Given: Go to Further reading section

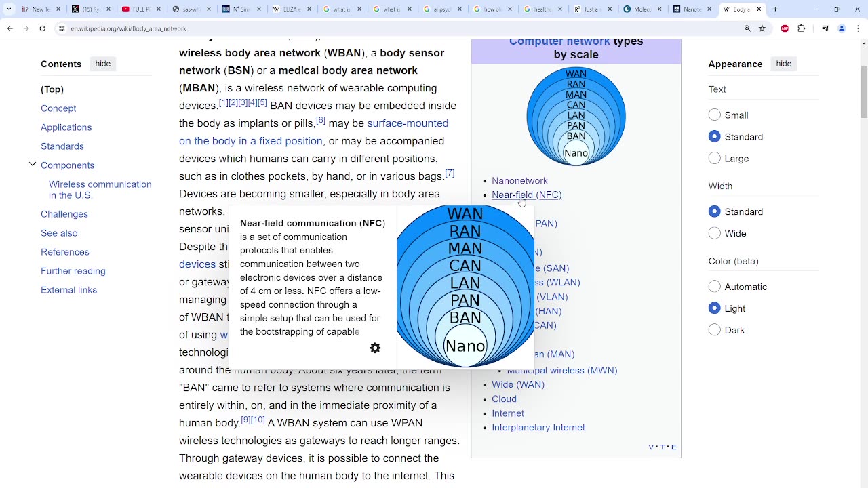Looking at the screenshot, I should click(x=73, y=271).
